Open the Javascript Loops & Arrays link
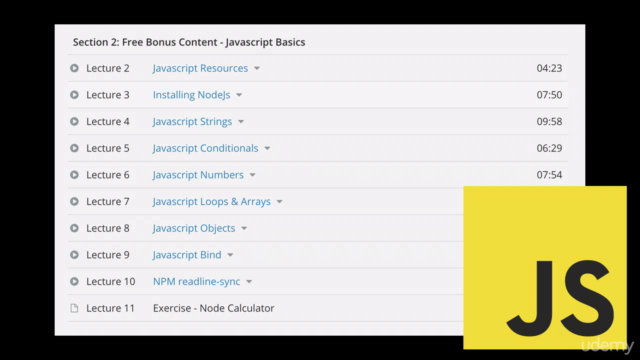The width and height of the screenshot is (640, 360). 211,202
